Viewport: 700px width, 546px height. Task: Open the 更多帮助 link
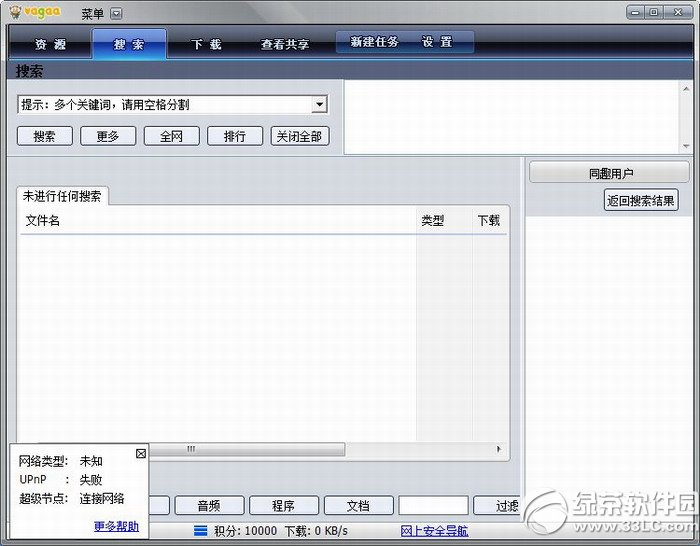click(x=117, y=526)
